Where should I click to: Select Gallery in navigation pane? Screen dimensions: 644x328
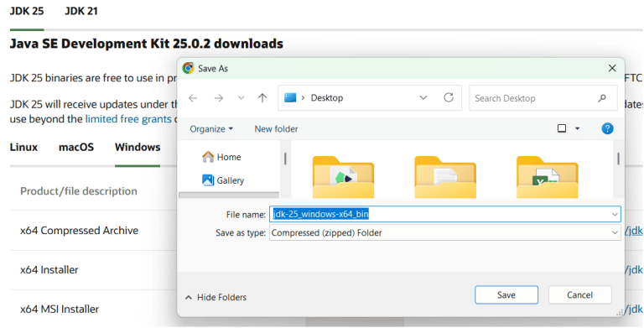click(x=223, y=180)
